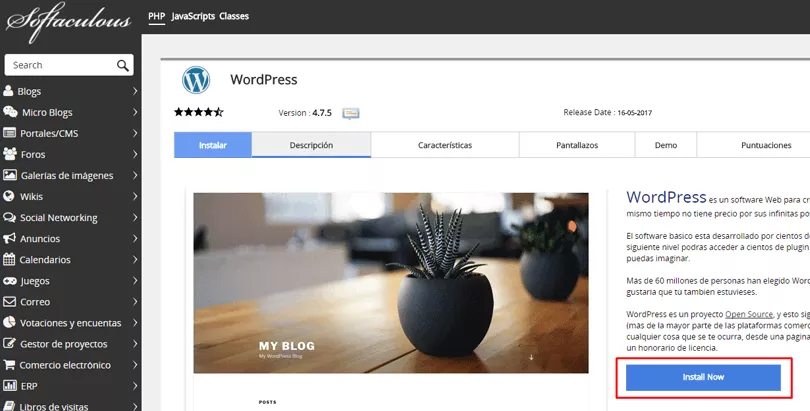This screenshot has width=810, height=411.
Task: Click the Wikis globe icon
Action: click(x=8, y=196)
